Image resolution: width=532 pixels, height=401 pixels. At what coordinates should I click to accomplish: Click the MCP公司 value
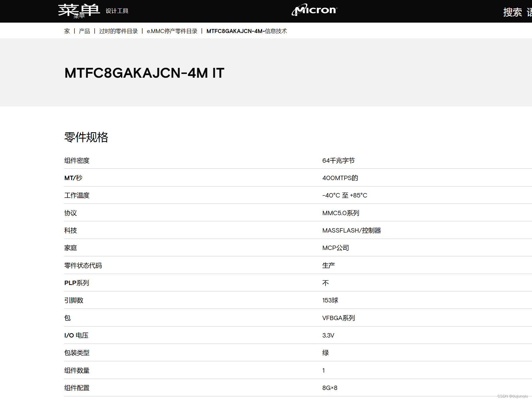click(x=336, y=248)
